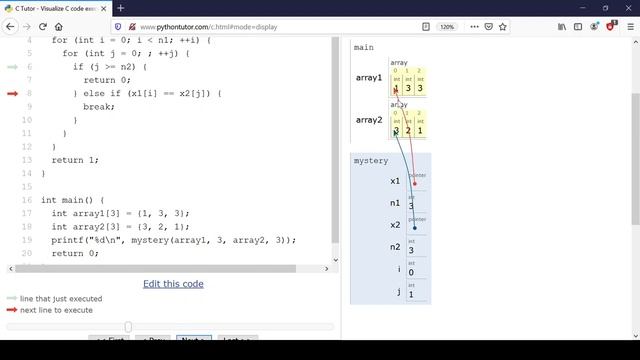Open the Firefox account icon

[594, 27]
